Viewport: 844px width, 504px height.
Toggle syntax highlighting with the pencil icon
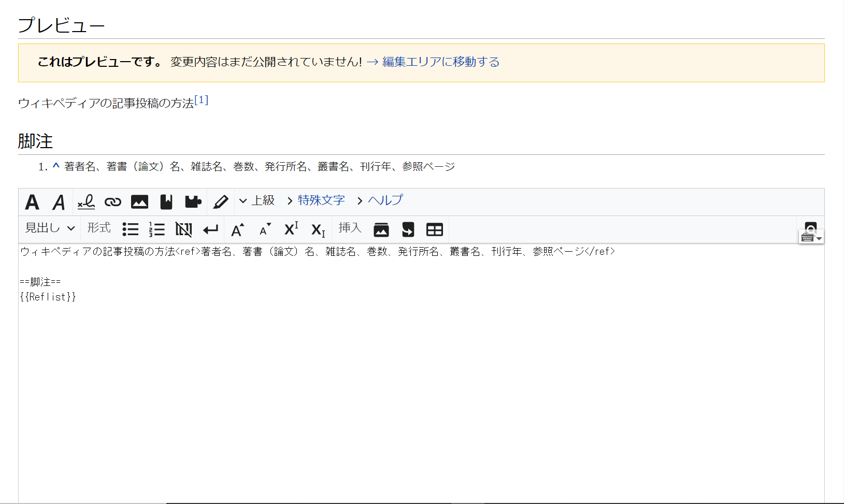pyautogui.click(x=221, y=202)
